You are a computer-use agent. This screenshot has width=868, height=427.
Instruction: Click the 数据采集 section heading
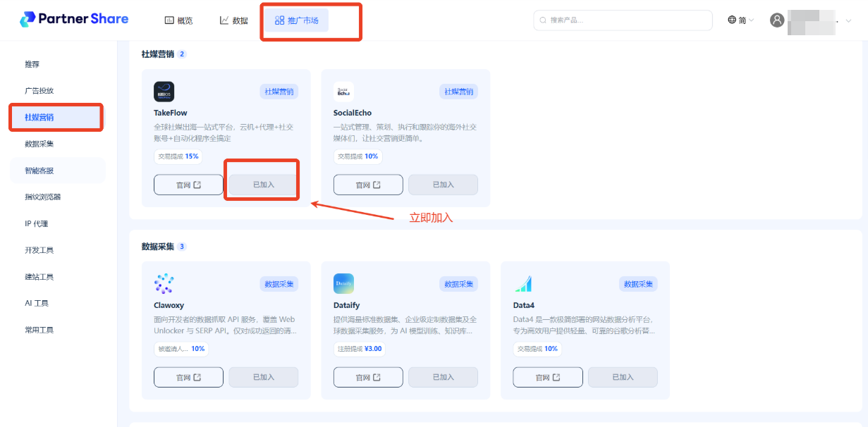click(x=157, y=247)
